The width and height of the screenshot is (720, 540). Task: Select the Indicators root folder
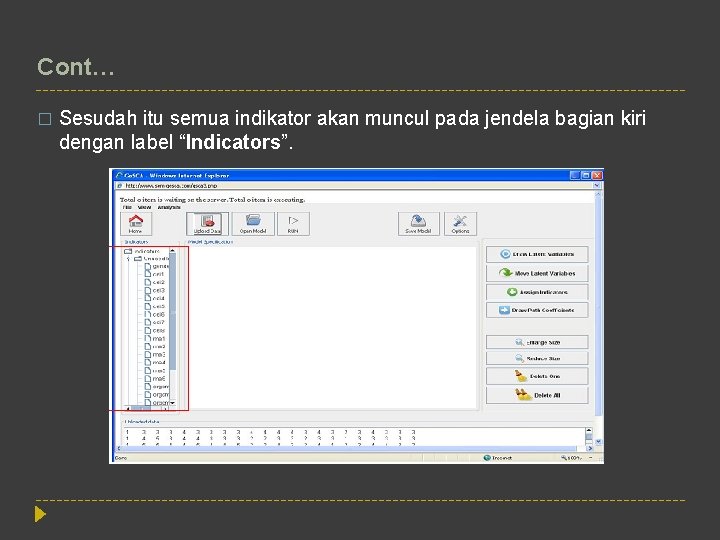click(142, 251)
